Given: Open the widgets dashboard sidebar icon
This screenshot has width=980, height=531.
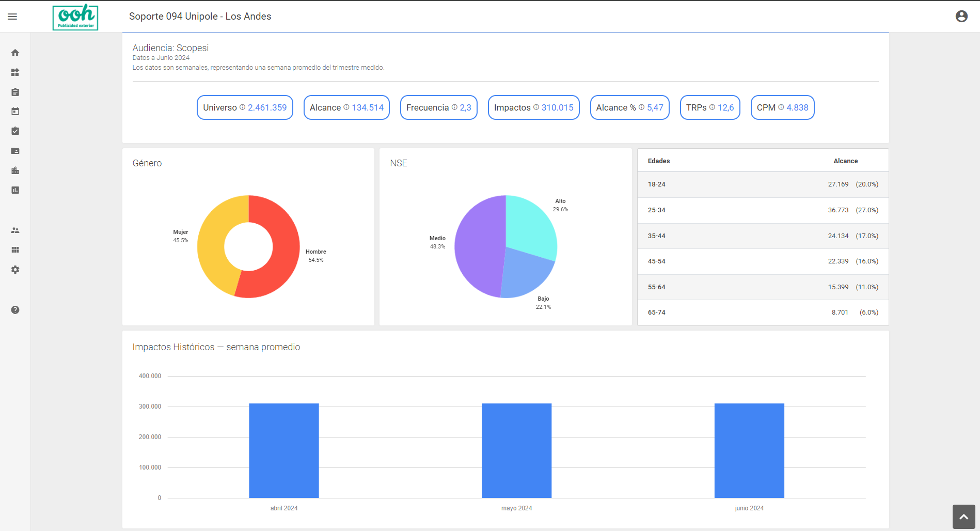Looking at the screenshot, I should [15, 72].
